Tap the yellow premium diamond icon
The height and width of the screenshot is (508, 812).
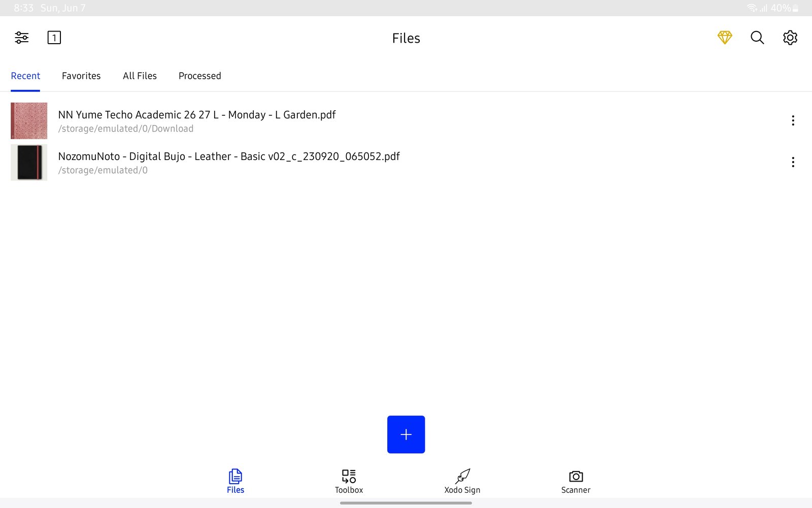(x=725, y=38)
